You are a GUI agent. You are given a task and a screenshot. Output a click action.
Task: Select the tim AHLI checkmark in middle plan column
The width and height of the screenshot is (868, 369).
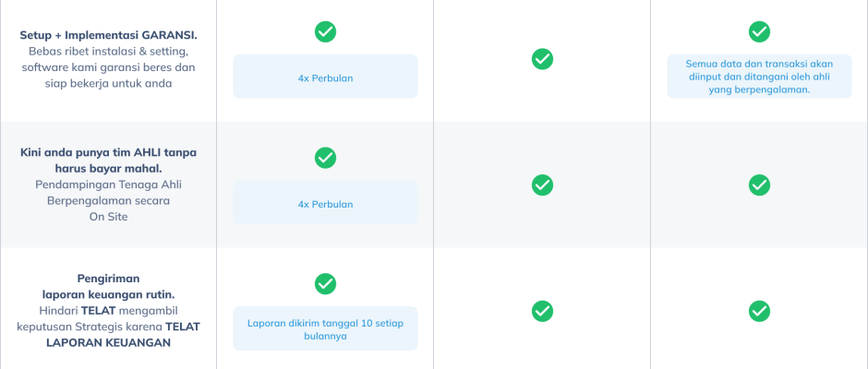click(x=542, y=184)
